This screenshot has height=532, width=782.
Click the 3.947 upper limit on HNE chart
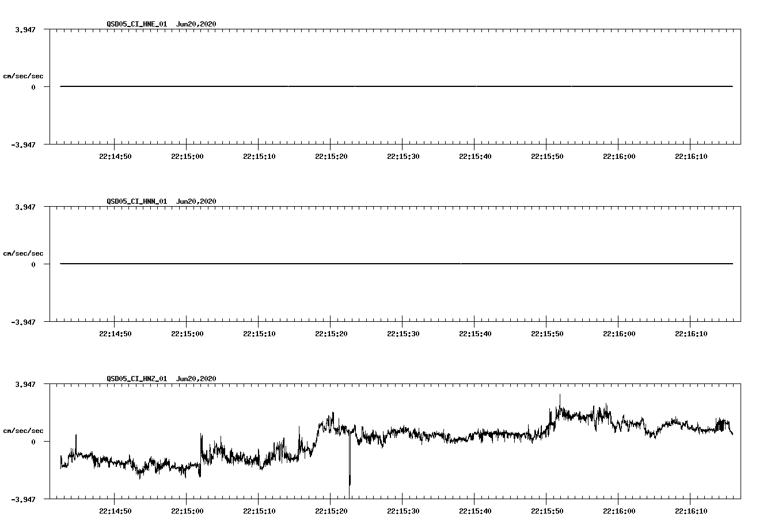click(x=25, y=30)
